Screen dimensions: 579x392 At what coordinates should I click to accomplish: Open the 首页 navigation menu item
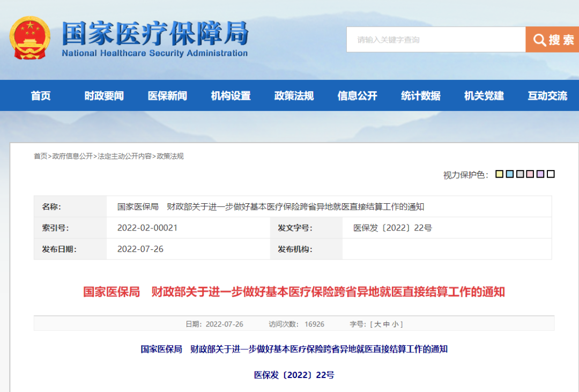point(41,95)
